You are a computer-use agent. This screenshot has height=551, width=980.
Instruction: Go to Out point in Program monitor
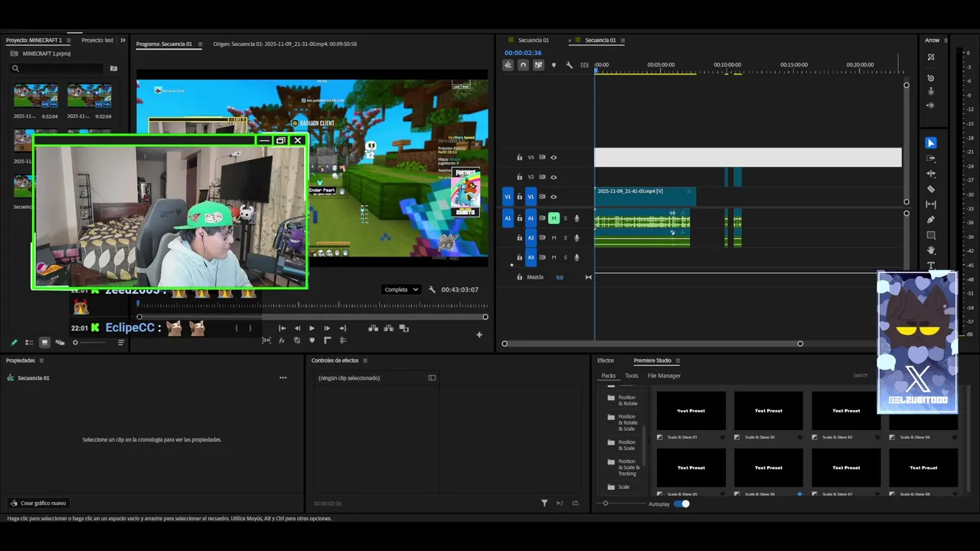[342, 328]
